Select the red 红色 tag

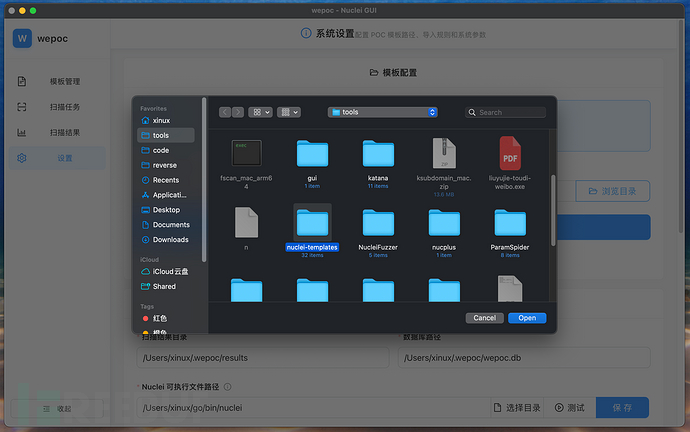point(159,318)
